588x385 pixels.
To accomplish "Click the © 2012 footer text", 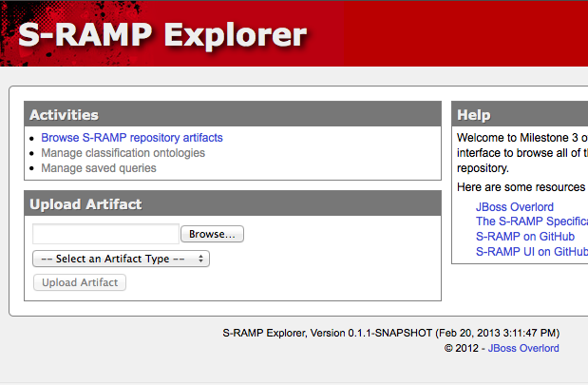I will (x=462, y=348).
